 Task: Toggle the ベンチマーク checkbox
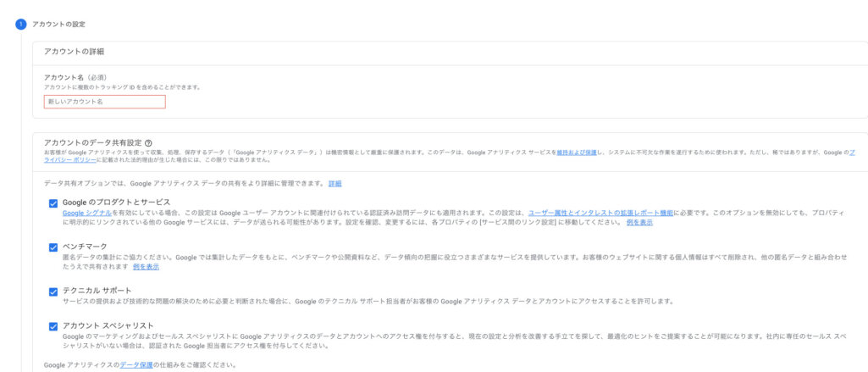53,247
